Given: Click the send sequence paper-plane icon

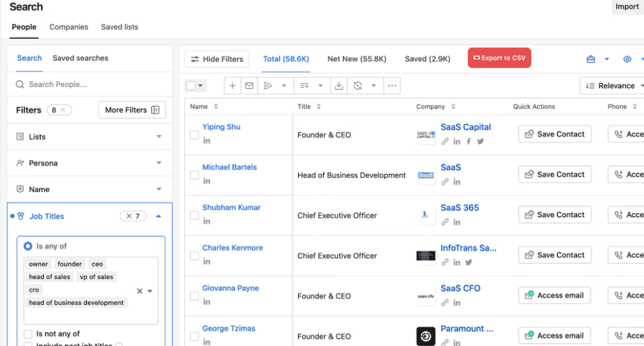Looking at the screenshot, I should tap(268, 86).
